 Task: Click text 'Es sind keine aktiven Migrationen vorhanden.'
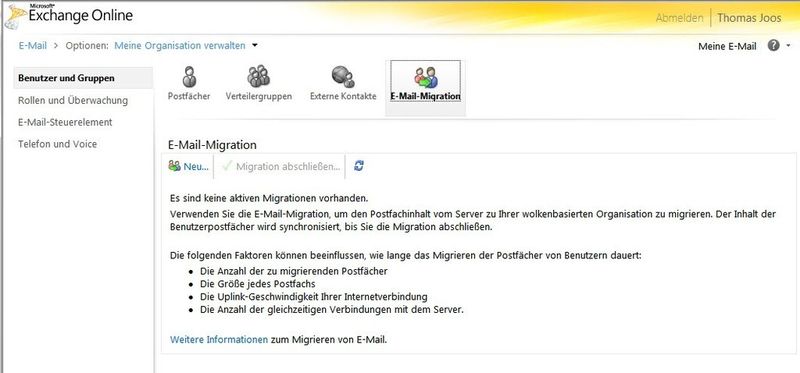click(269, 198)
